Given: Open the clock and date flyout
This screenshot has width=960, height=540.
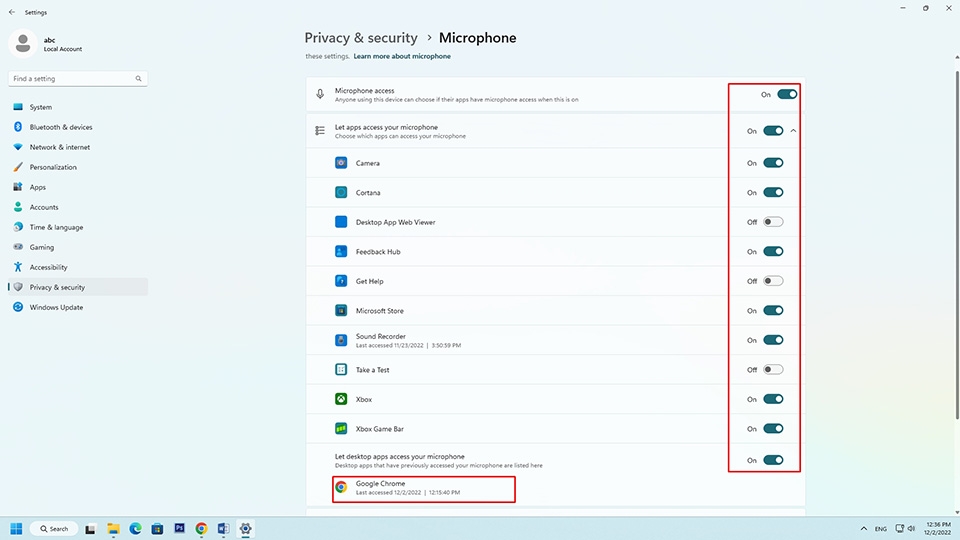Looking at the screenshot, I should point(938,528).
